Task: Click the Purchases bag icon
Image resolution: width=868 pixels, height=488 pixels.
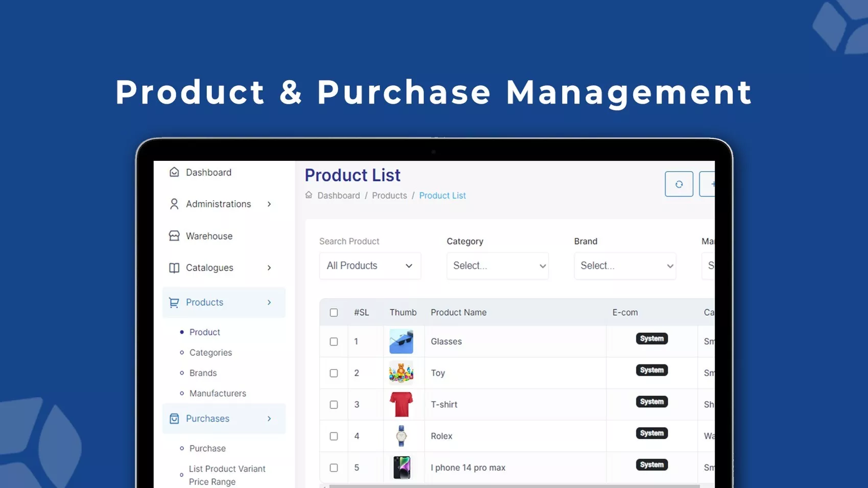Action: pos(174,419)
